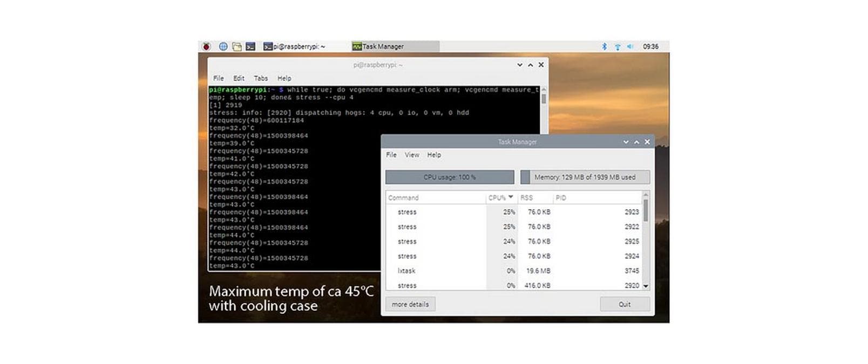Image resolution: width=868 pixels, height=364 pixels.
Task: Open the Raspberry Pi main menu
Action: tap(206, 47)
